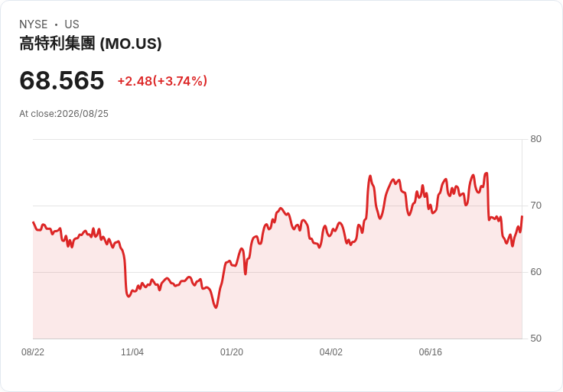Click the 50 price axis label
Image resolution: width=563 pixels, height=392 pixels.
tap(535, 339)
